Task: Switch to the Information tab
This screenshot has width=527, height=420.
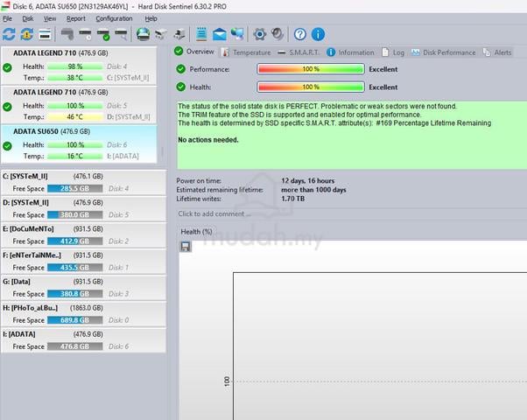Action: tap(350, 52)
